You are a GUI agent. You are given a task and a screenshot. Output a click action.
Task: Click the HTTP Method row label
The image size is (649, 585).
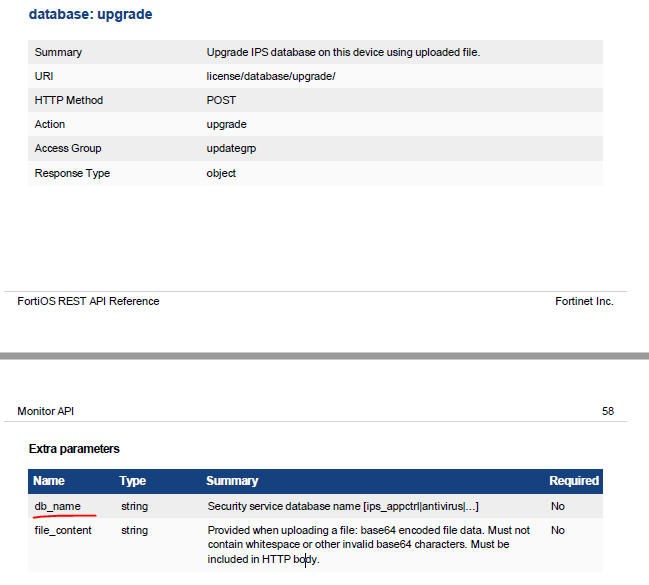68,100
